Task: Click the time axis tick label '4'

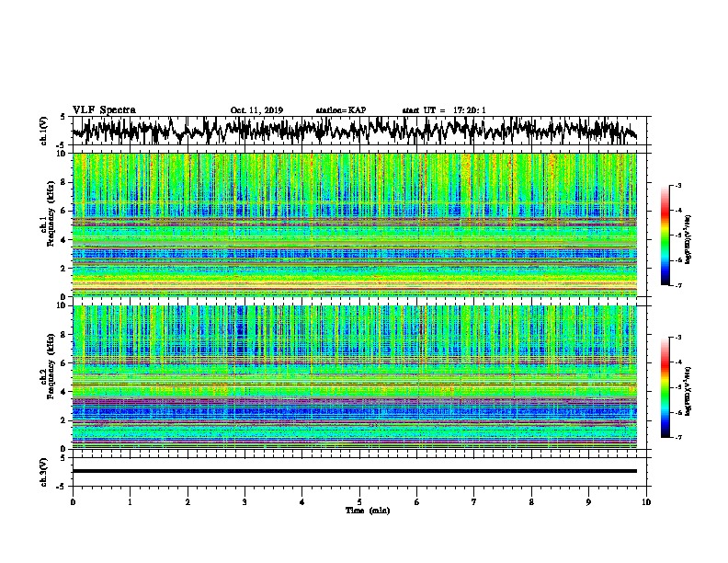Action: click(x=302, y=502)
